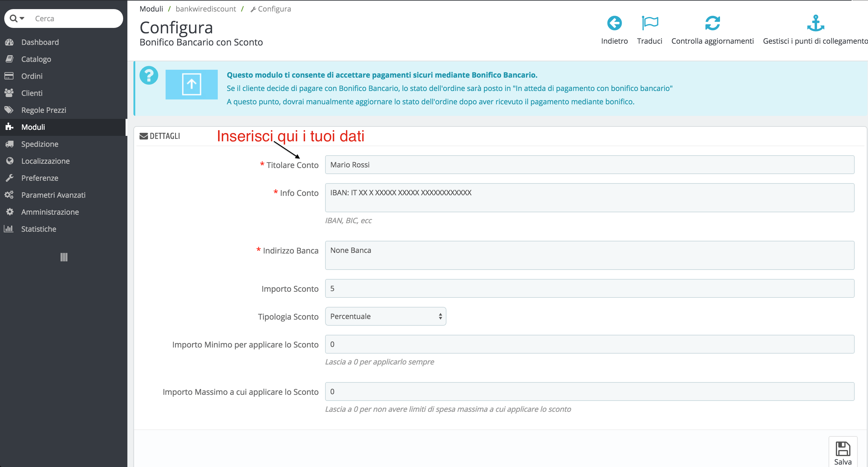Viewport: 868px width, 467px height.
Task: Click the Traduci flag icon
Action: 650,23
